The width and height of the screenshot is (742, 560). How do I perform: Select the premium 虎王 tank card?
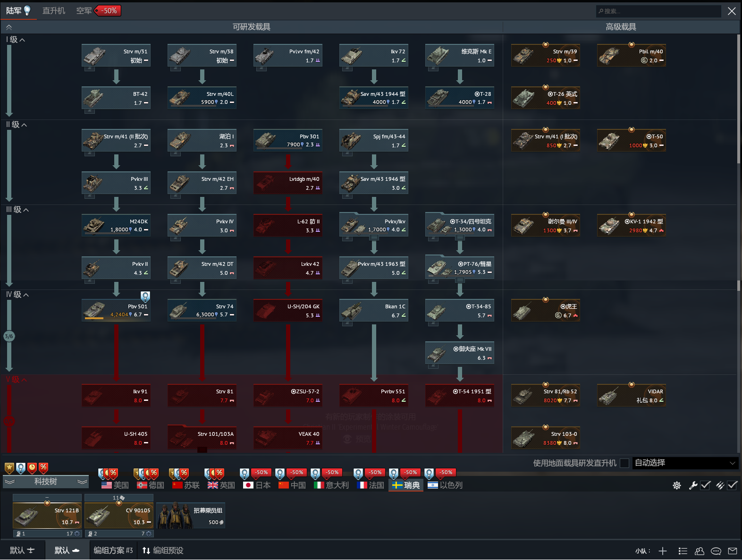pyautogui.click(x=546, y=311)
